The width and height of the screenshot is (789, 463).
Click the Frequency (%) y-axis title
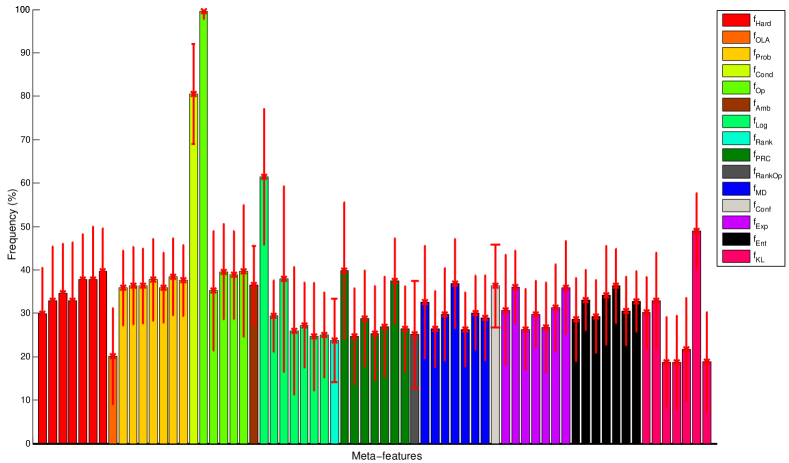(x=12, y=224)
